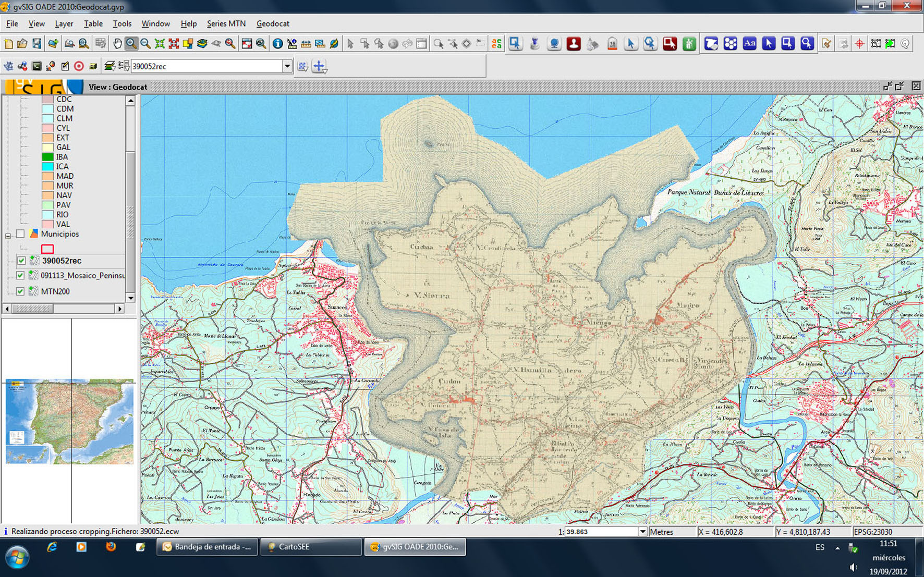Image resolution: width=924 pixels, height=577 pixels.
Task: Launch Firefox from the taskbar
Action: tap(111, 547)
